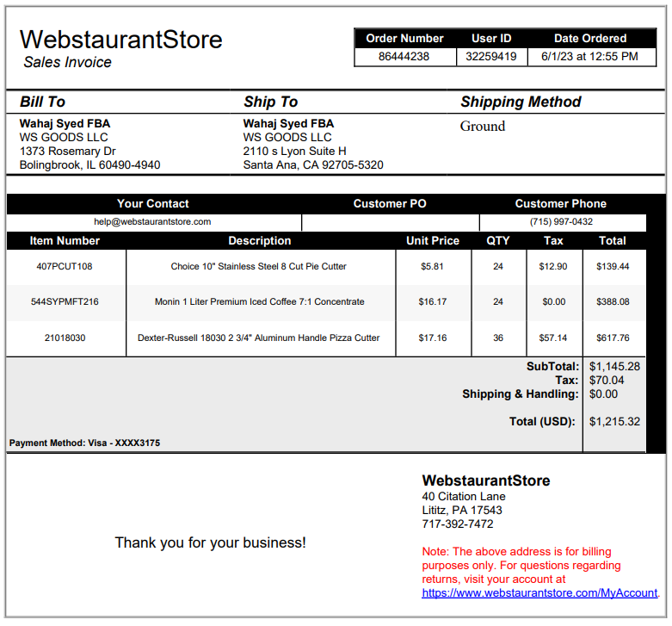Select user ID 32259419
Viewport: 672px width, 626px height.
pos(491,57)
